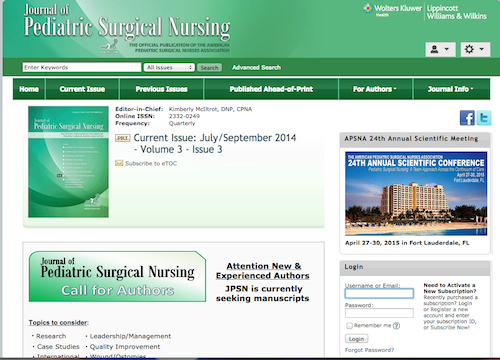Open the Previous Issues tab
500x360 pixels.
(161, 89)
